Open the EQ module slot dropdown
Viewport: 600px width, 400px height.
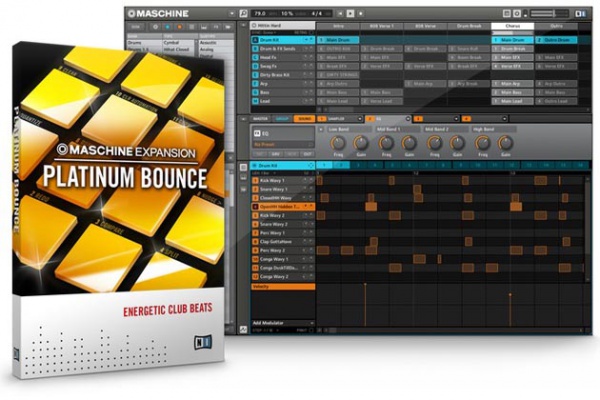(408, 119)
